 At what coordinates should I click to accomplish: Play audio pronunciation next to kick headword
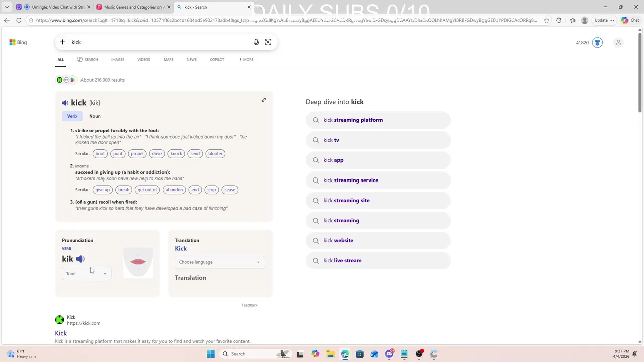[x=65, y=103]
